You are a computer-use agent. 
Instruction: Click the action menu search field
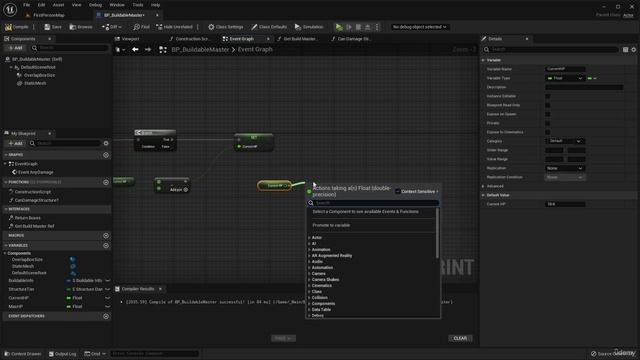(373, 203)
